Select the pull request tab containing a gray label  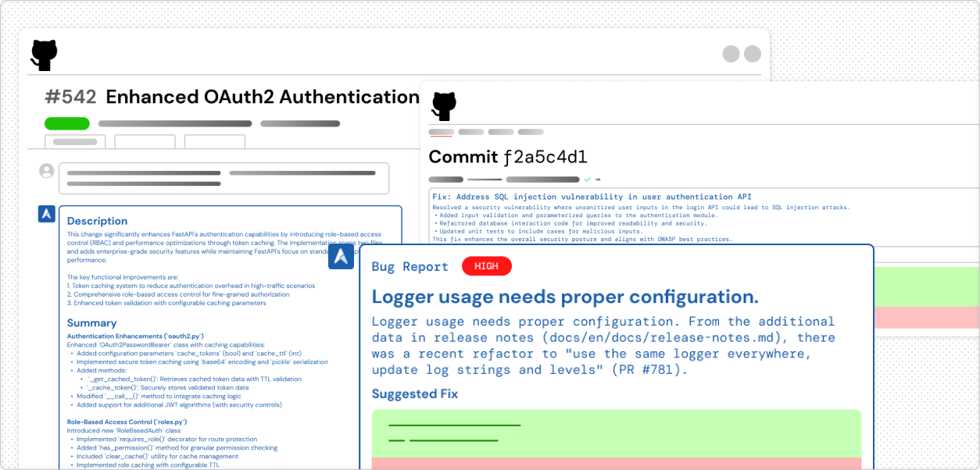coord(75,142)
